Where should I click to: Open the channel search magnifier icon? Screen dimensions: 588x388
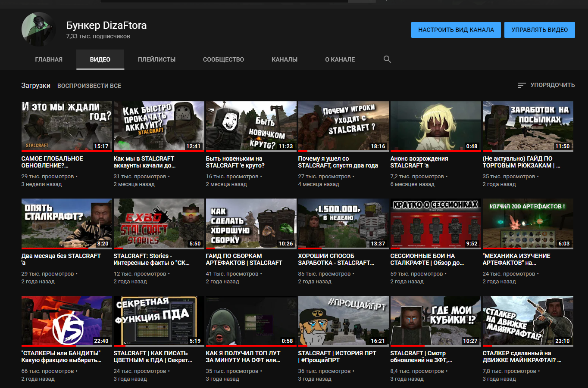387,59
